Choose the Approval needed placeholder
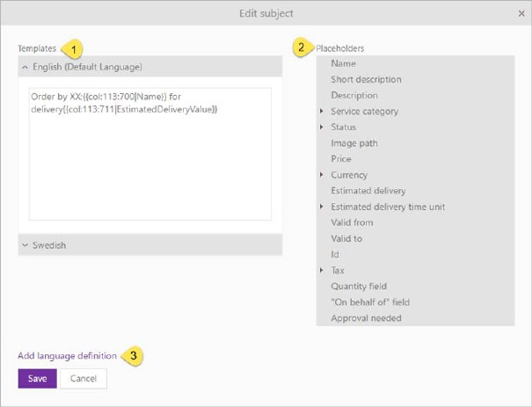The width and height of the screenshot is (532, 407). [x=366, y=318]
